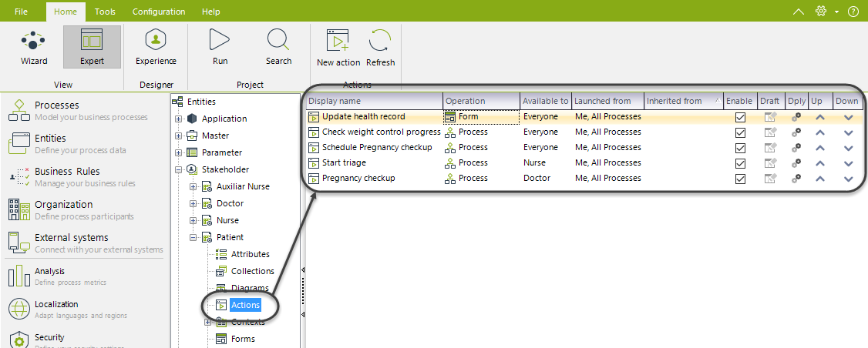Viewport: 868px width, 348px height.
Task: Switch to the Home tab
Action: [66, 12]
